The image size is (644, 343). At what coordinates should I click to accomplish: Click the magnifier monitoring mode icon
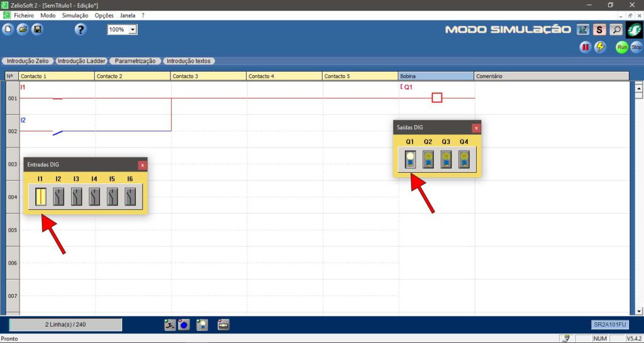tap(616, 30)
